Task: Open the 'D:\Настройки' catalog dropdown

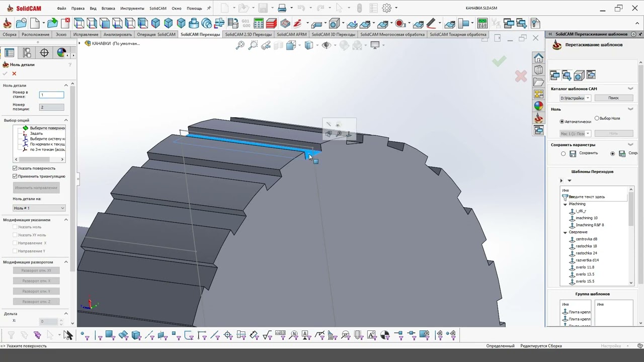Action: pos(575,98)
